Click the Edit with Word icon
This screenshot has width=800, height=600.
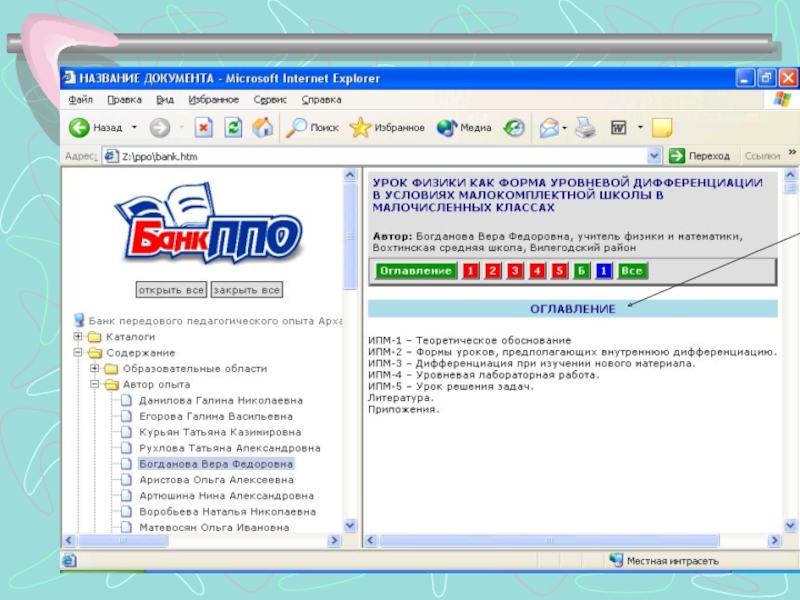(618, 128)
